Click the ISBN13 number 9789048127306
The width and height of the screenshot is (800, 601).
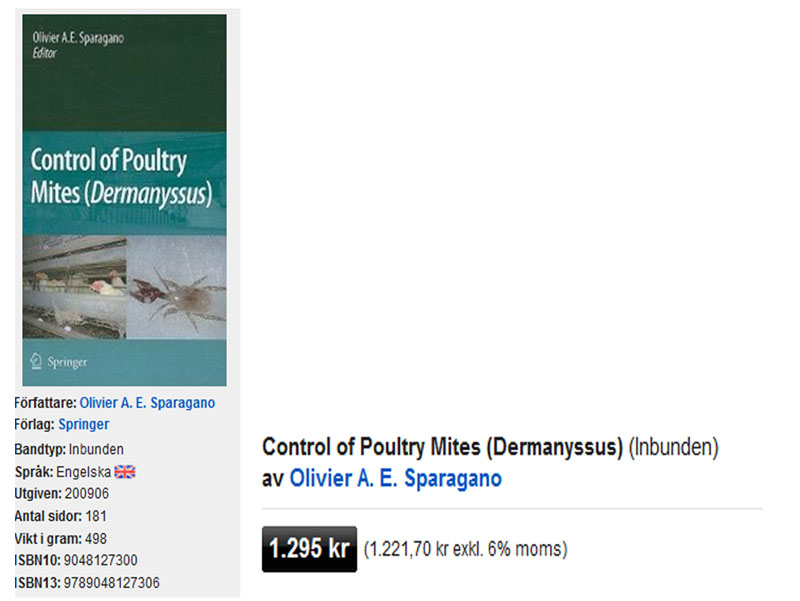111,582
